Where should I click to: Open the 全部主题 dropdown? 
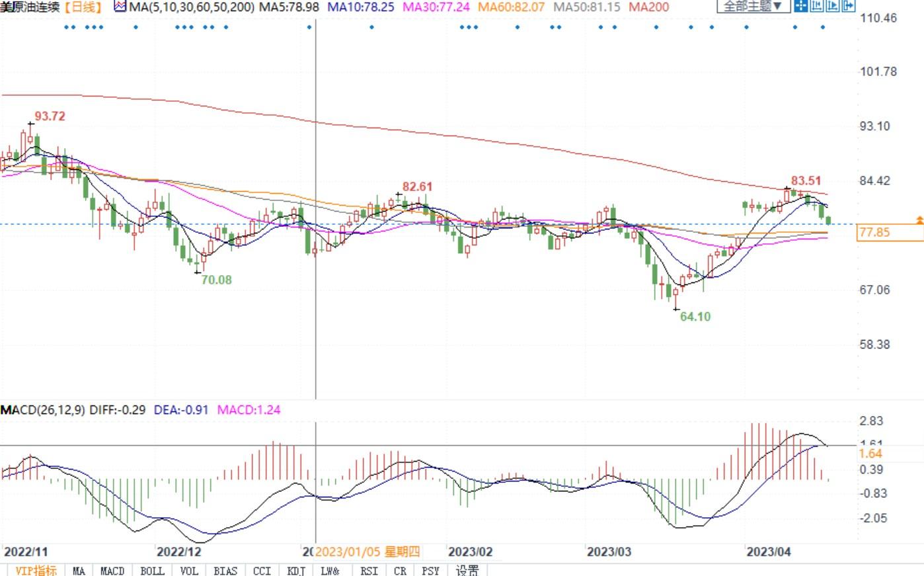point(753,7)
